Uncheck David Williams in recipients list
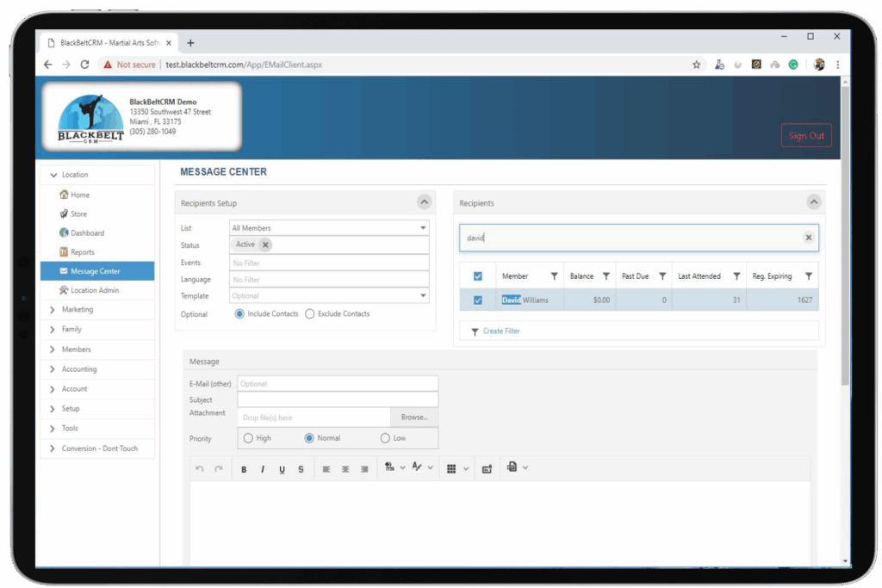The height and width of the screenshot is (588, 882). [x=476, y=300]
